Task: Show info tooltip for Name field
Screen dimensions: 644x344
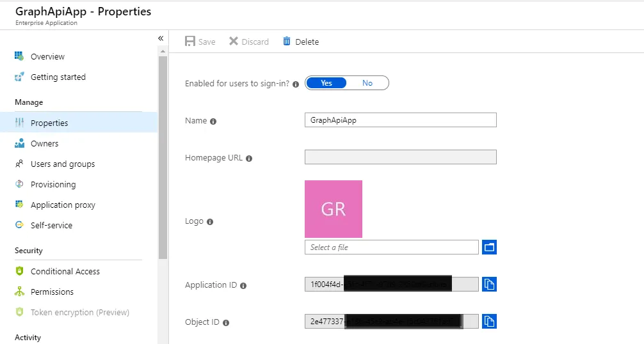Action: point(213,121)
